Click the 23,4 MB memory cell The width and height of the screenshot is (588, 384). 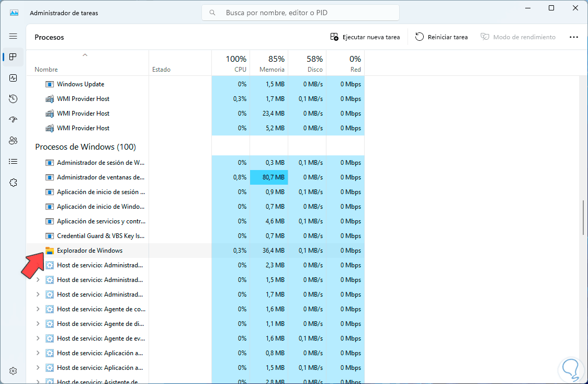point(269,114)
